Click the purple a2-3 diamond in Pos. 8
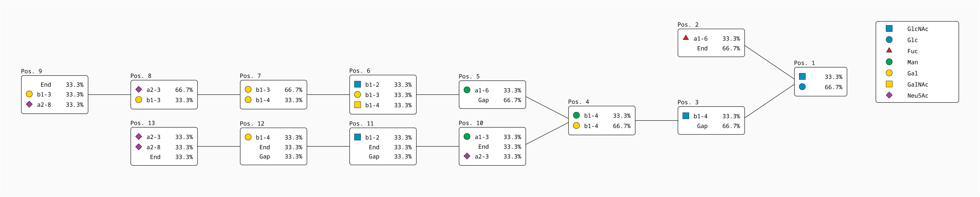This screenshot has height=197, width=980. point(139,90)
